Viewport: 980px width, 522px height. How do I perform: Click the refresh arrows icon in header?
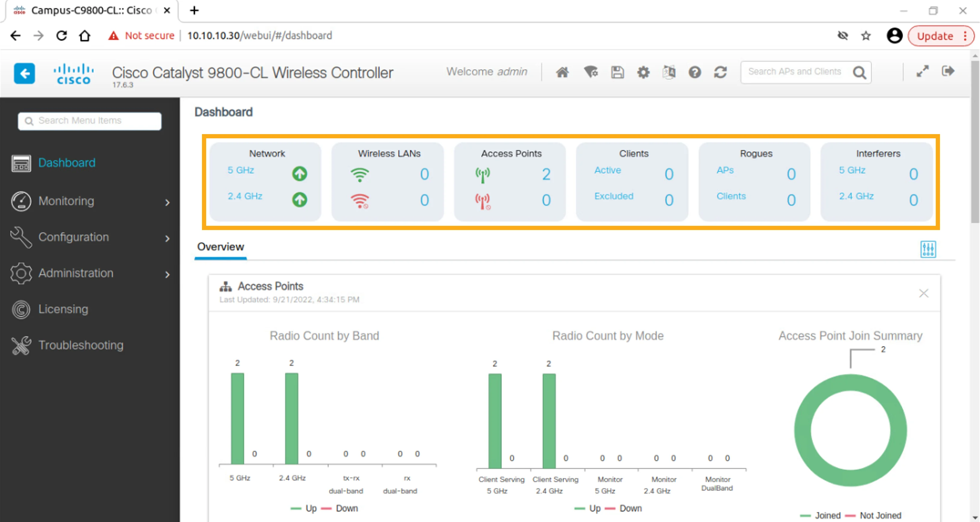(x=720, y=72)
